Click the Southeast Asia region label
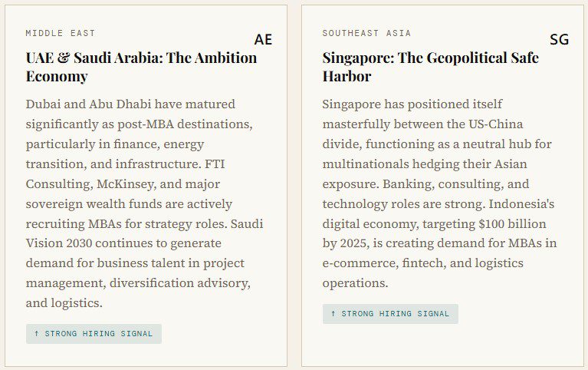Viewport: 588px width, 370px height. pos(366,33)
